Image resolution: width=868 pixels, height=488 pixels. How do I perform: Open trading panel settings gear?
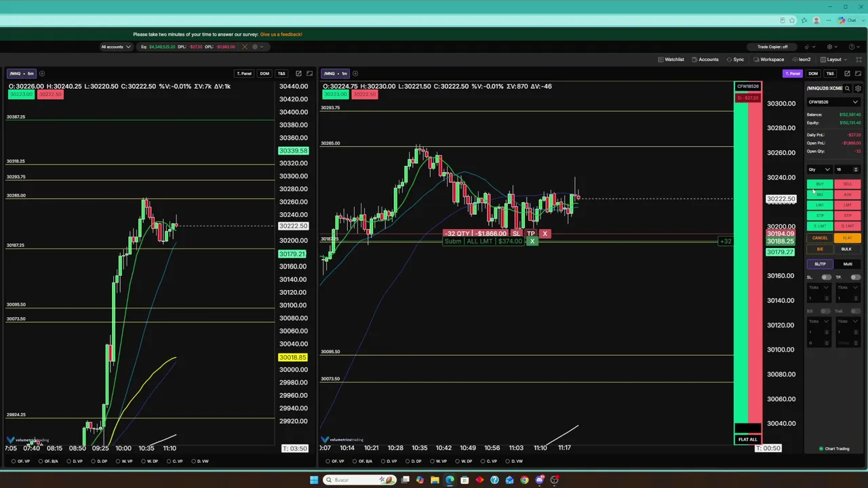coord(858,88)
